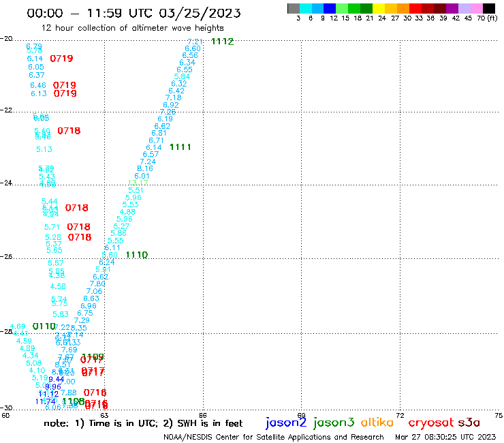Click the light green swatch labeled 15
The image size is (504, 443).
point(342,8)
